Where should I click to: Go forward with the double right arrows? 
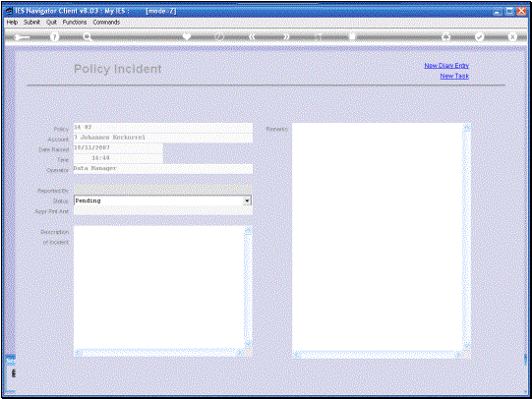pos(286,36)
